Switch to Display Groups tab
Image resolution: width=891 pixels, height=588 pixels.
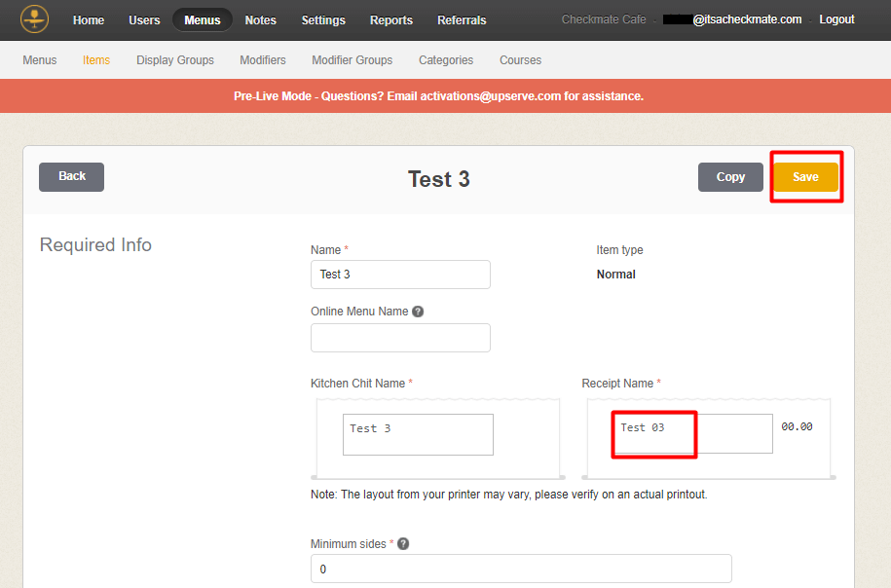coord(175,60)
